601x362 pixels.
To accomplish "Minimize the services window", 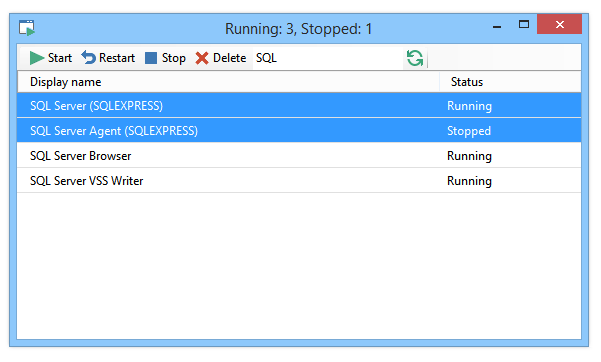I will click(x=497, y=26).
